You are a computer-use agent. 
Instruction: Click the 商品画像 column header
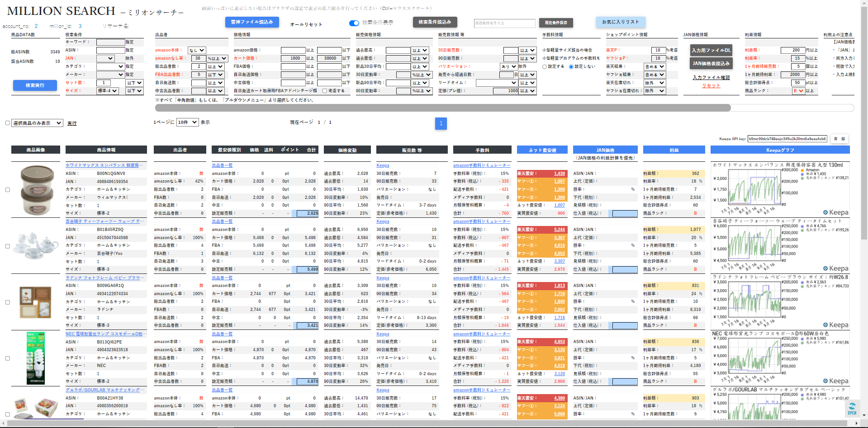(36, 150)
